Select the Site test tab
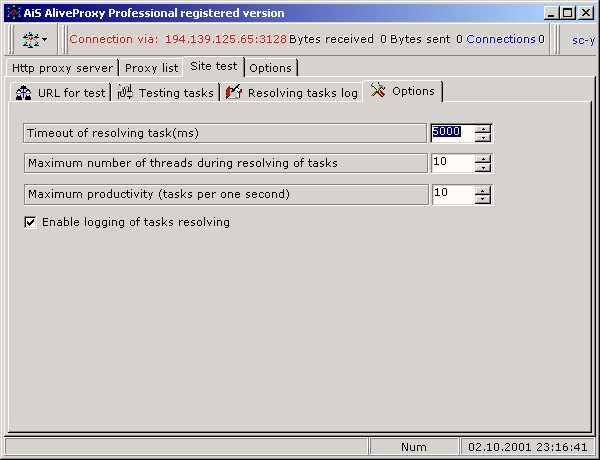 [214, 66]
